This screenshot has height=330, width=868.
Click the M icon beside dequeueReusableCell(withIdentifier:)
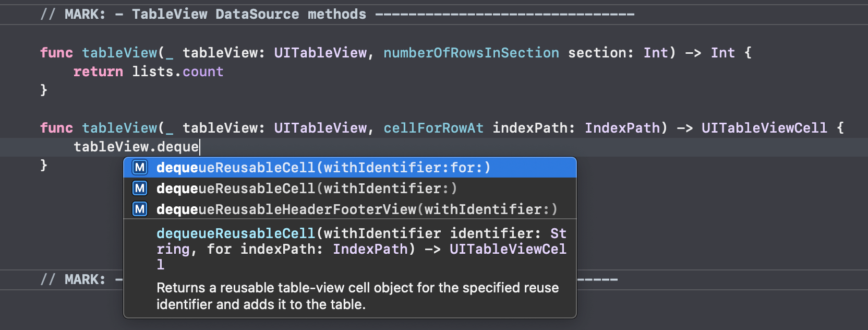[140, 188]
